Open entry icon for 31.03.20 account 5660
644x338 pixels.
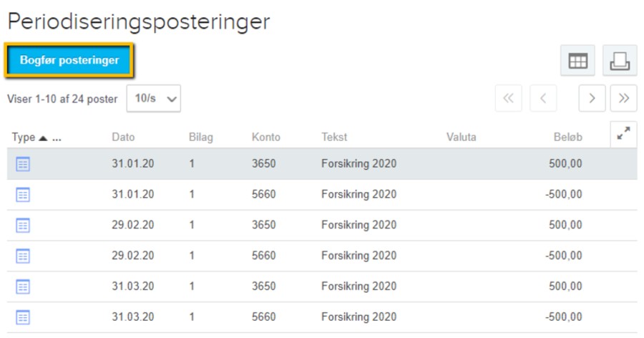point(23,317)
